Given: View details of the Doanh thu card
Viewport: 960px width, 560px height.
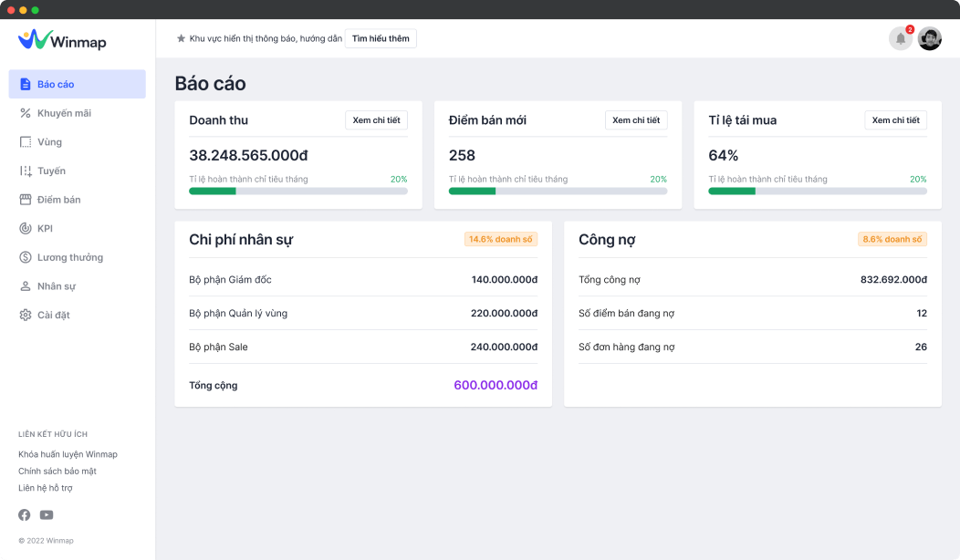Looking at the screenshot, I should click(376, 120).
